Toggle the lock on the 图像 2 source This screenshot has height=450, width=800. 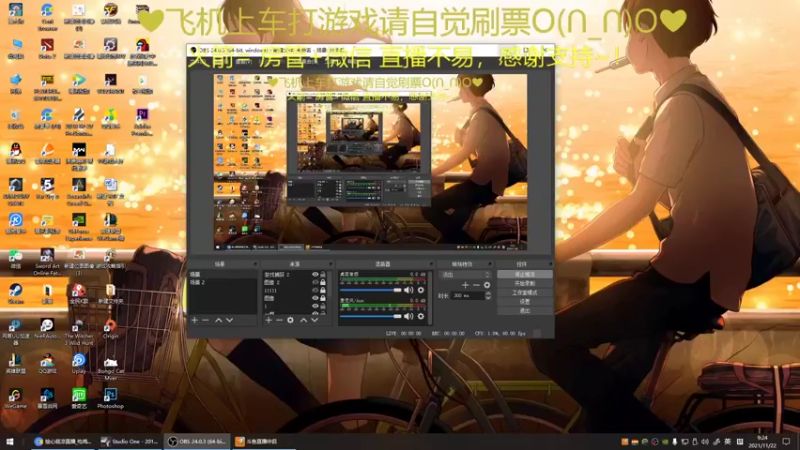(x=323, y=282)
